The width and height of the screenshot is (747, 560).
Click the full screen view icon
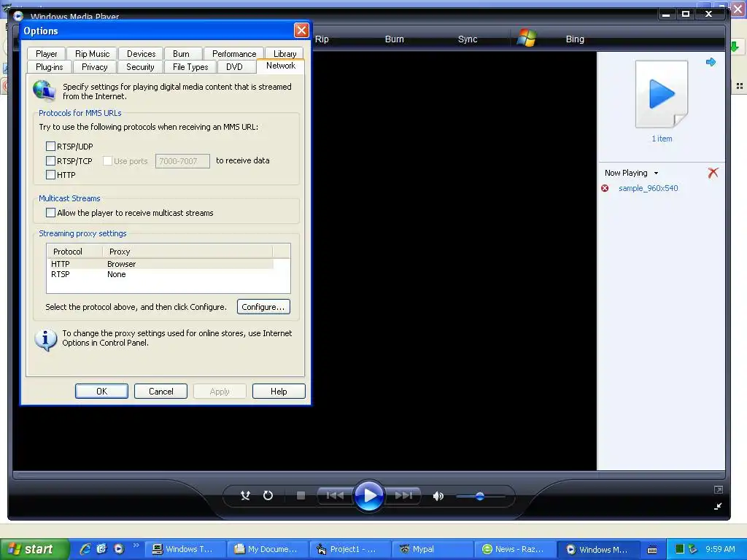pyautogui.click(x=719, y=489)
